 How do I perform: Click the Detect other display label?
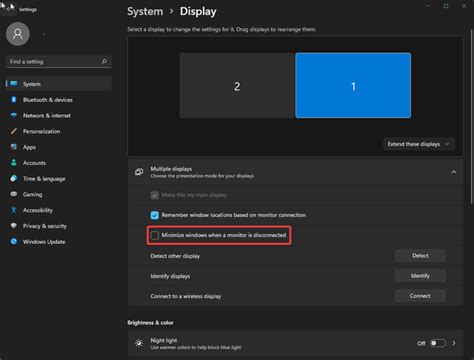click(x=175, y=256)
